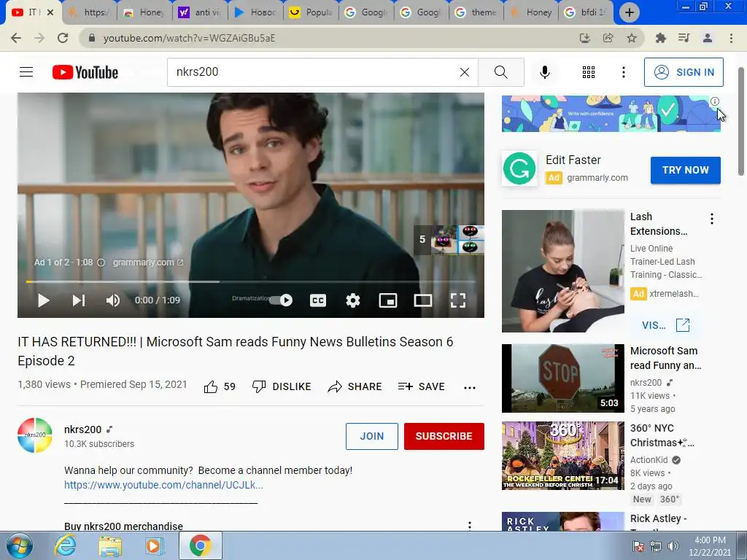Open system tray volume speaker icon
The height and width of the screenshot is (560, 747).
(673, 546)
